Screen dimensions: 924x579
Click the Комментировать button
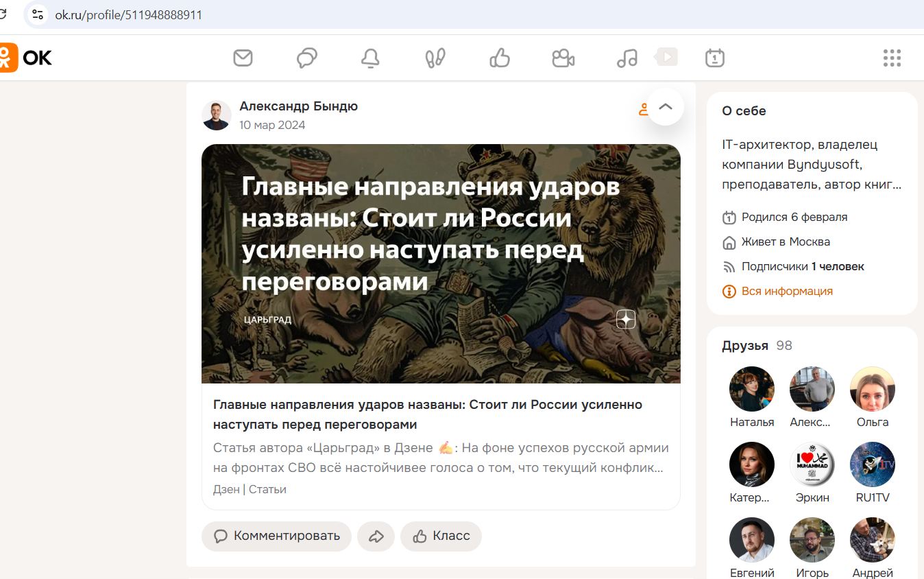(276, 536)
